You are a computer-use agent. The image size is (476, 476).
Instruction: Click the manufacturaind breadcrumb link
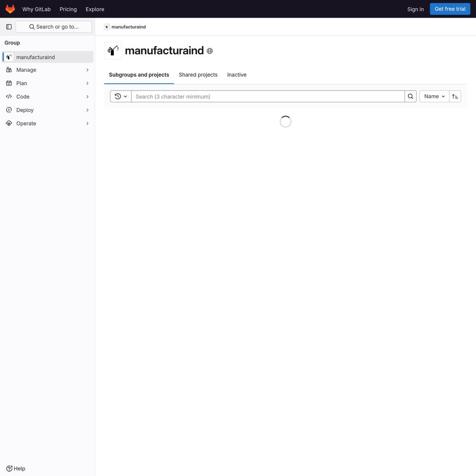129,27
